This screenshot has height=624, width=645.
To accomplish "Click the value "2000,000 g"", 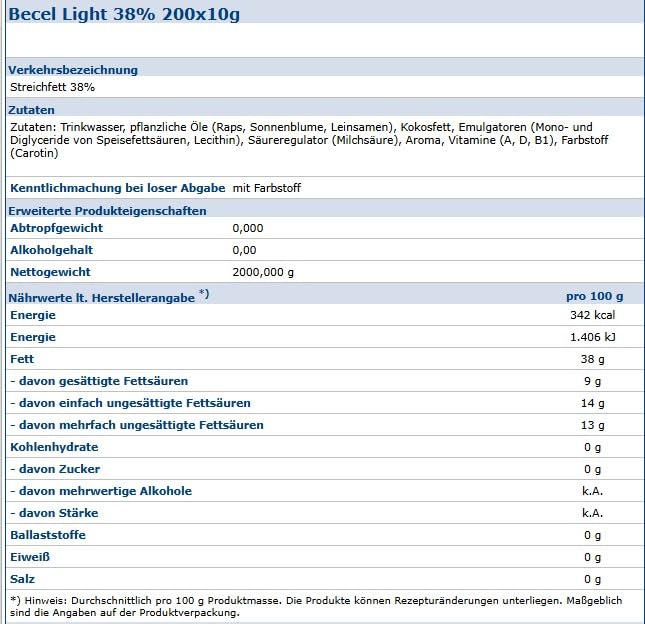I will click(263, 272).
